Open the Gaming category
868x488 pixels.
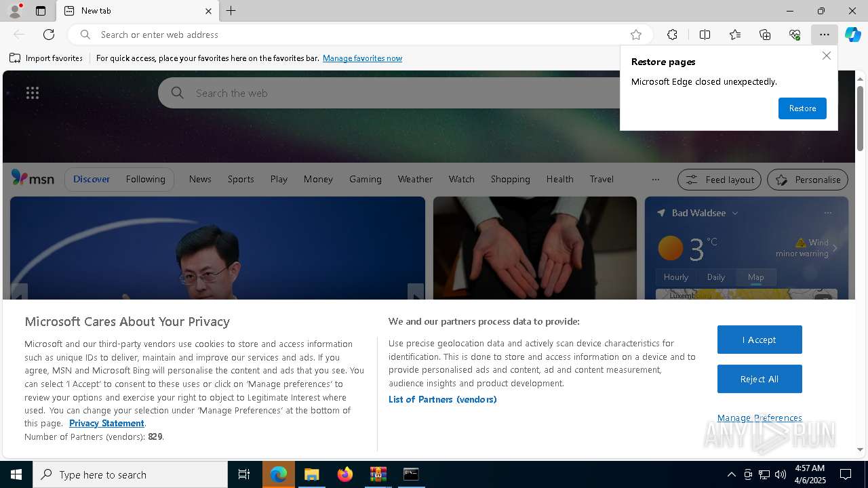pyautogui.click(x=366, y=179)
